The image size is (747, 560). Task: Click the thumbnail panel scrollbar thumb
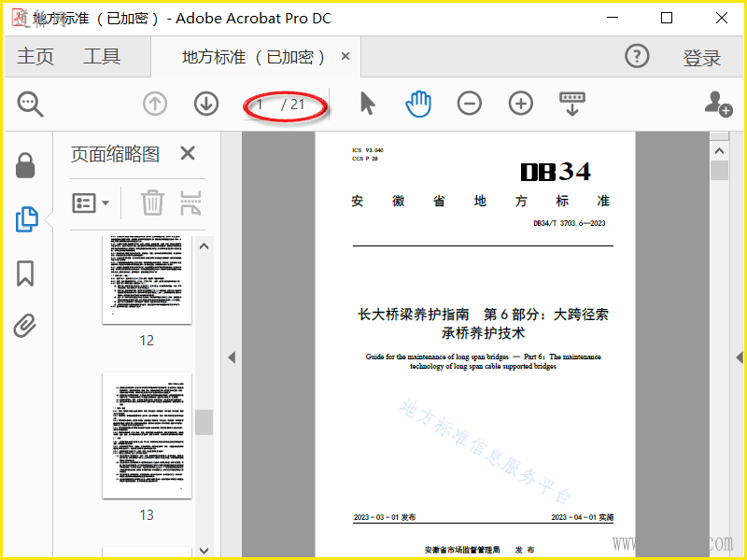[x=204, y=422]
